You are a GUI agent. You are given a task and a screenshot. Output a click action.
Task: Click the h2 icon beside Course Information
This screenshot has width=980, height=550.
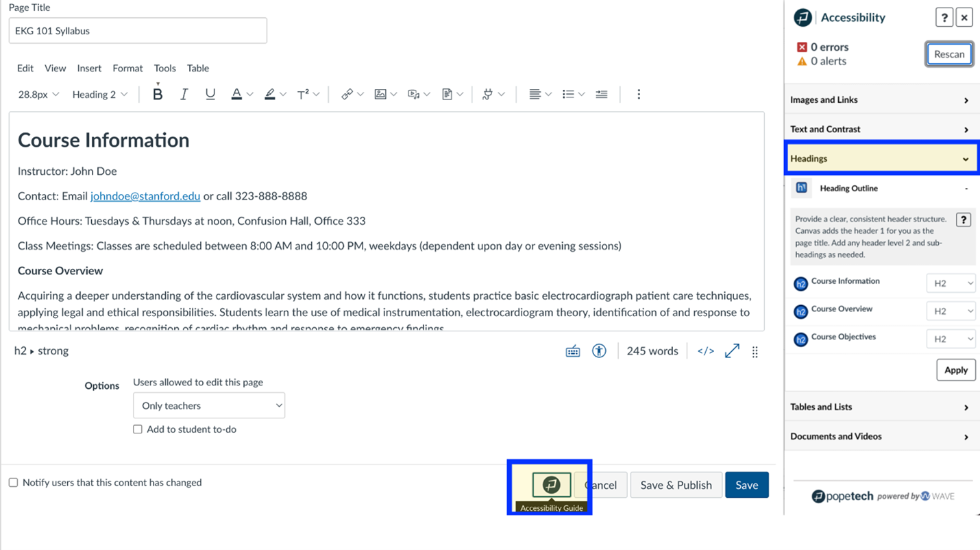(x=800, y=284)
